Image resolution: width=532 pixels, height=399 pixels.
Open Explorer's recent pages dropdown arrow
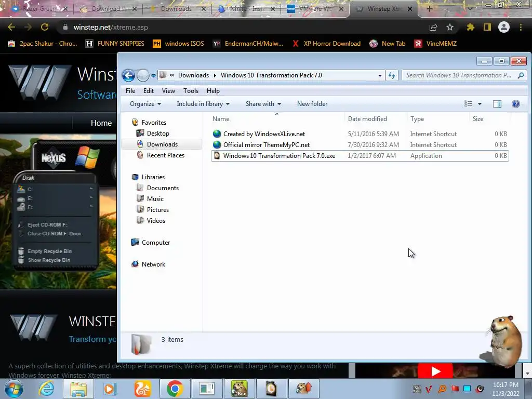153,76
